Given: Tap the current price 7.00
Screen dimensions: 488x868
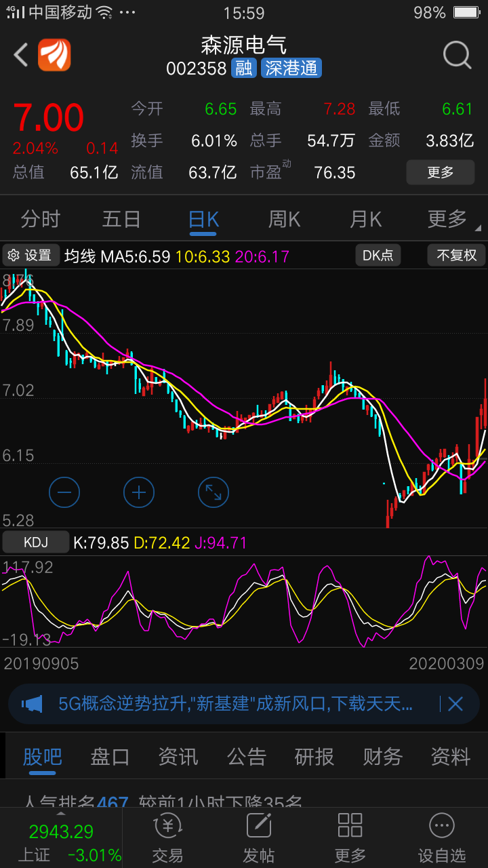Looking at the screenshot, I should (49, 118).
